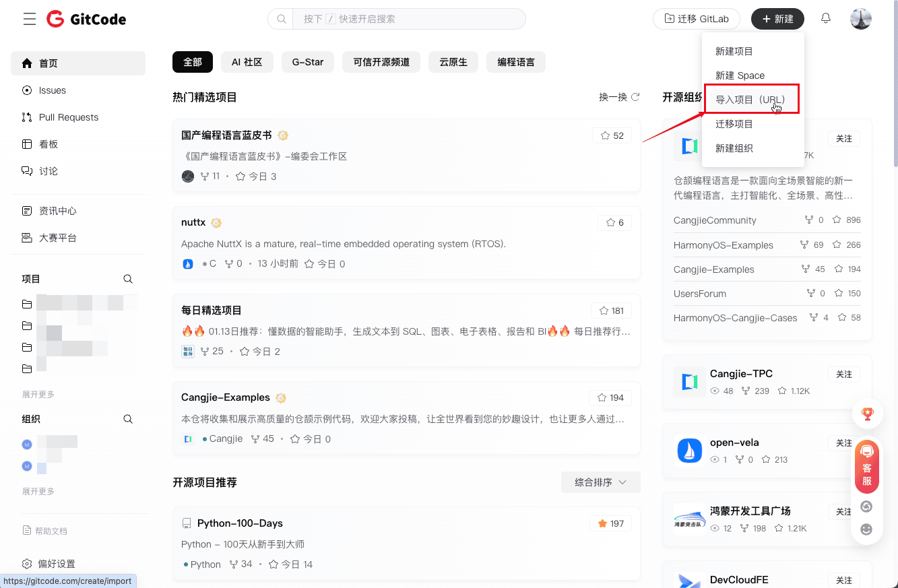
Task: Click the smiley feedback icon
Action: point(867,529)
